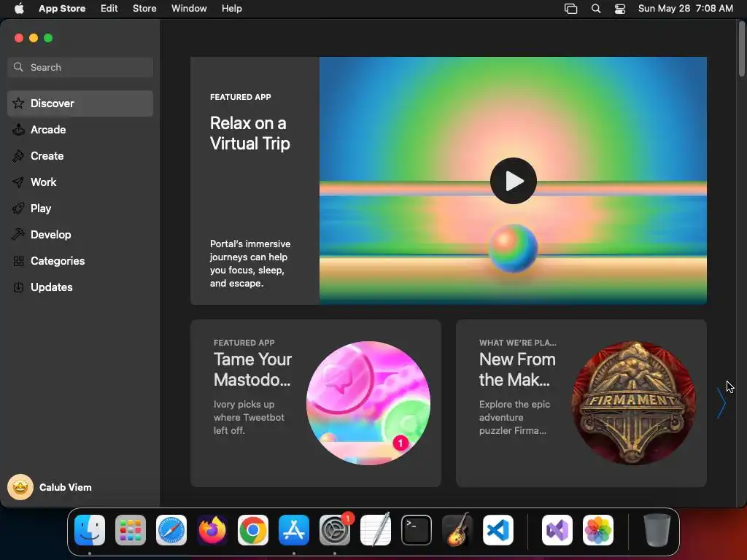Click the Portal's immersive journeys description text
The image size is (747, 560).
pos(250,263)
